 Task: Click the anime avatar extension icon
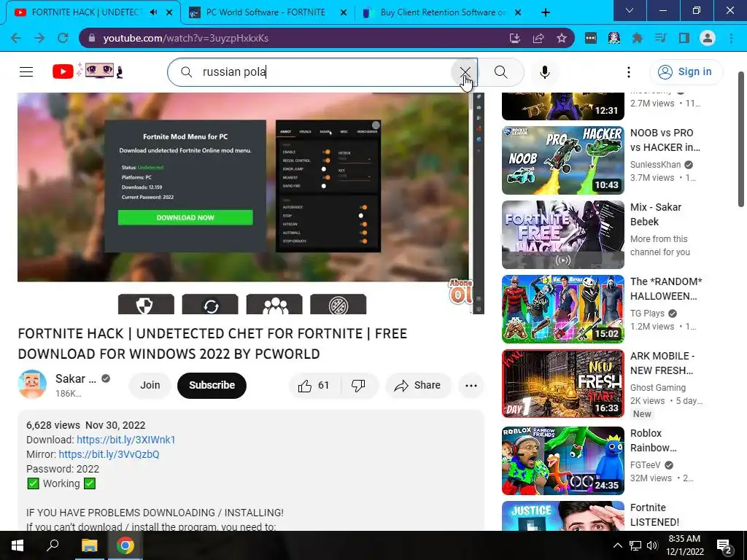pyautogui.click(x=614, y=38)
